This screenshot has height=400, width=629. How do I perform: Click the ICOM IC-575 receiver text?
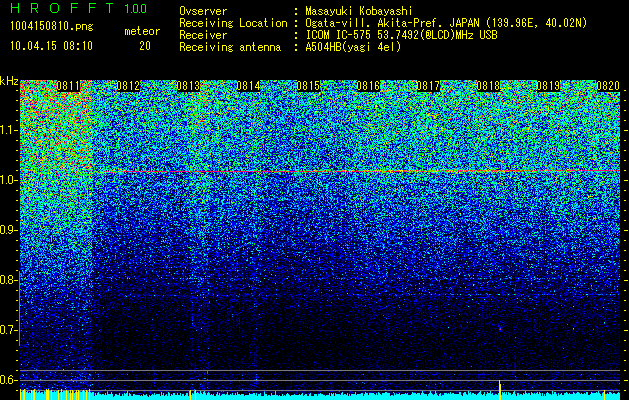tap(401, 35)
